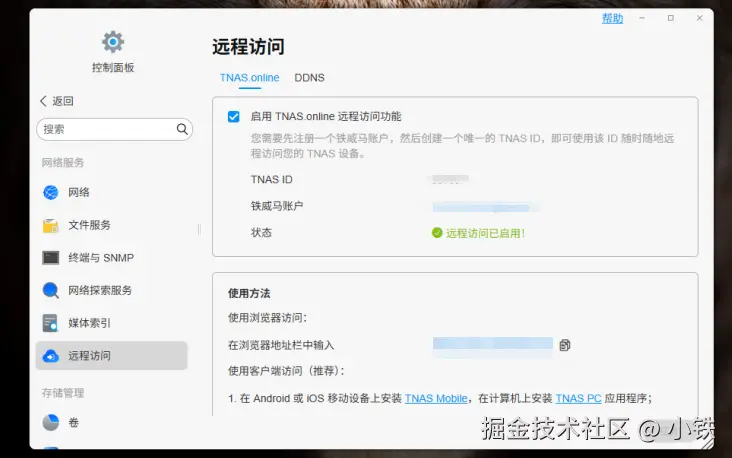Image resolution: width=732 pixels, height=458 pixels.
Task: Disable TNAS.online remote access checkbox
Action: point(233,116)
